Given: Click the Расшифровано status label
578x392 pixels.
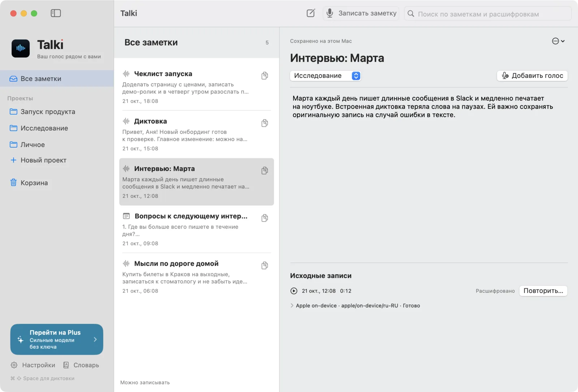Looking at the screenshot, I should [495, 291].
